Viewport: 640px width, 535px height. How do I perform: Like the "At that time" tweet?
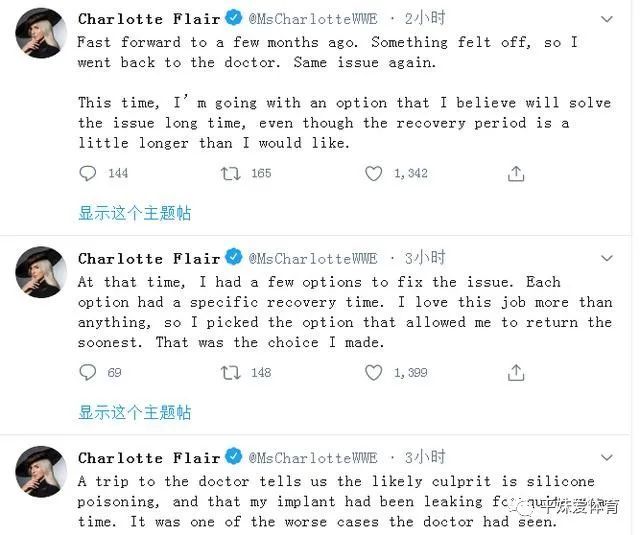point(373,372)
